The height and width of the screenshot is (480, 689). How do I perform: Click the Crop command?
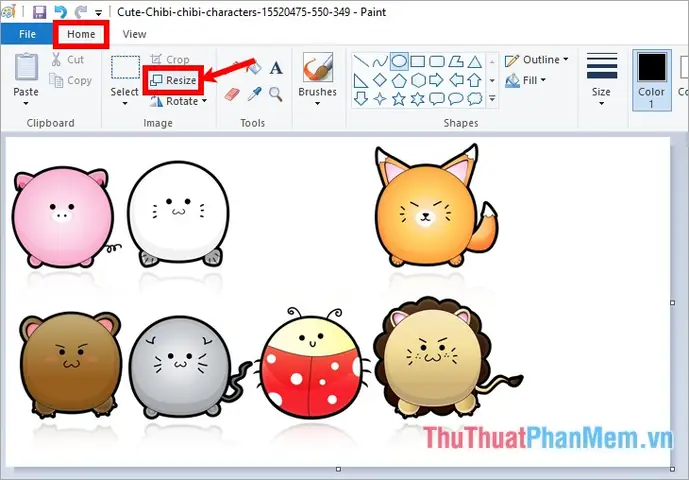tap(170, 59)
